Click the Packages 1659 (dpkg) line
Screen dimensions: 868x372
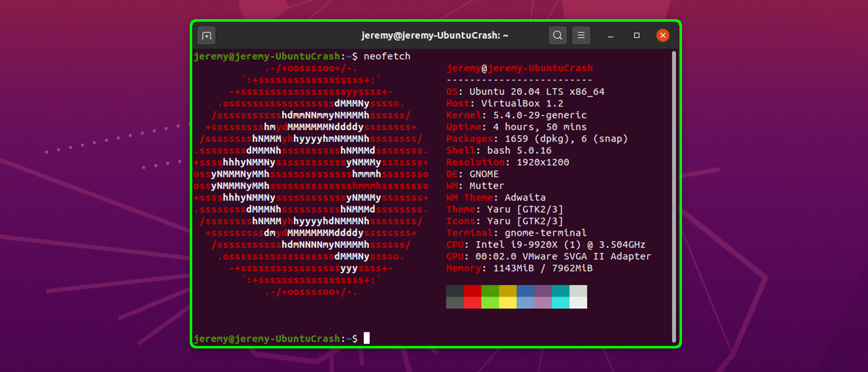pos(537,139)
